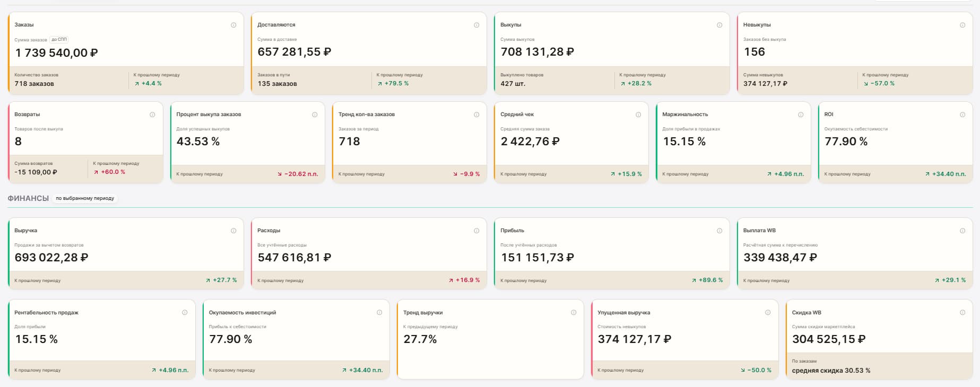Viewport: 980px width, 387px height.
Task: Open info icon on Рентабельность продаж card
Action: coord(185,312)
